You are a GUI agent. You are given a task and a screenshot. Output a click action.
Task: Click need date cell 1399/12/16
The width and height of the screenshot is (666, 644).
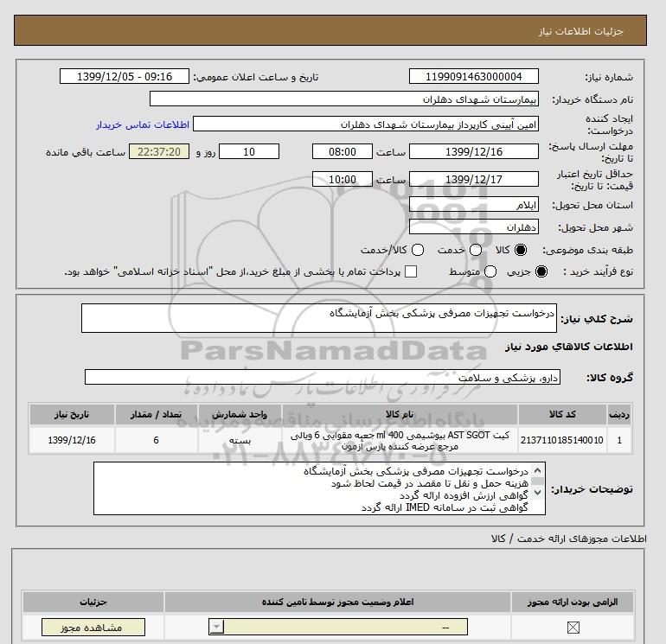(x=72, y=440)
